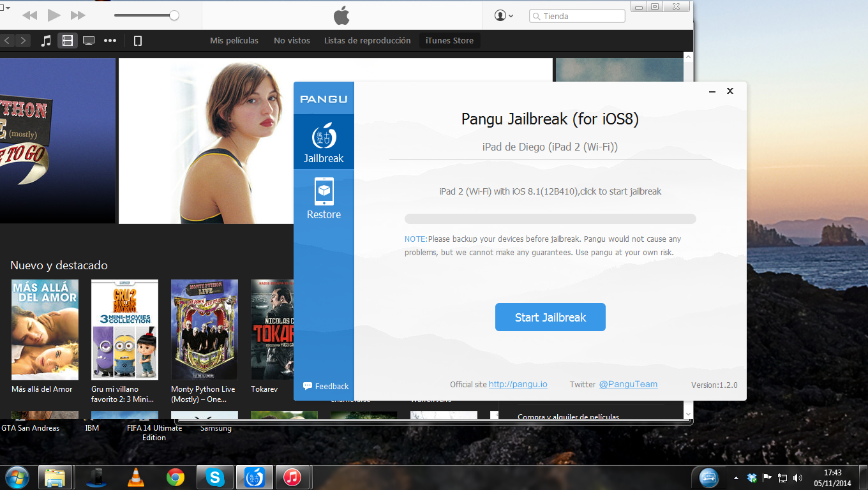Open the TV Shows library icon
Image resolution: width=868 pixels, height=490 pixels.
tap(89, 41)
